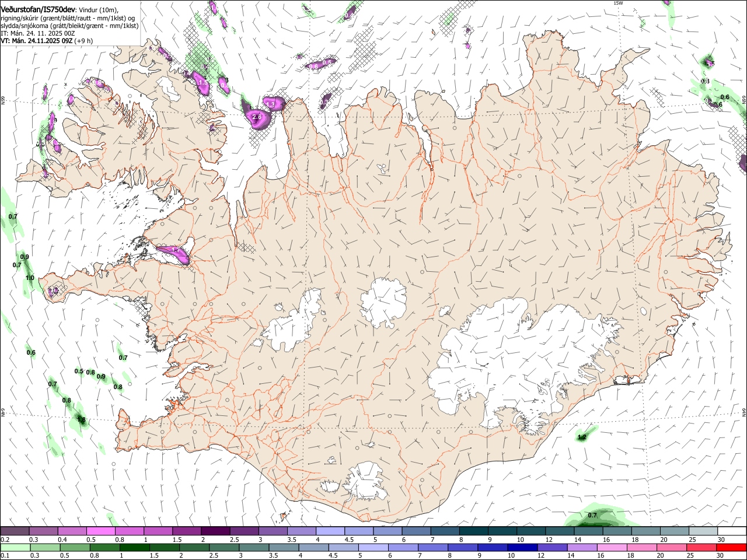The height and width of the screenshot is (560, 747).
Task: Select the purple 12–14 swatch in lower legend row
Action: (552, 547)
